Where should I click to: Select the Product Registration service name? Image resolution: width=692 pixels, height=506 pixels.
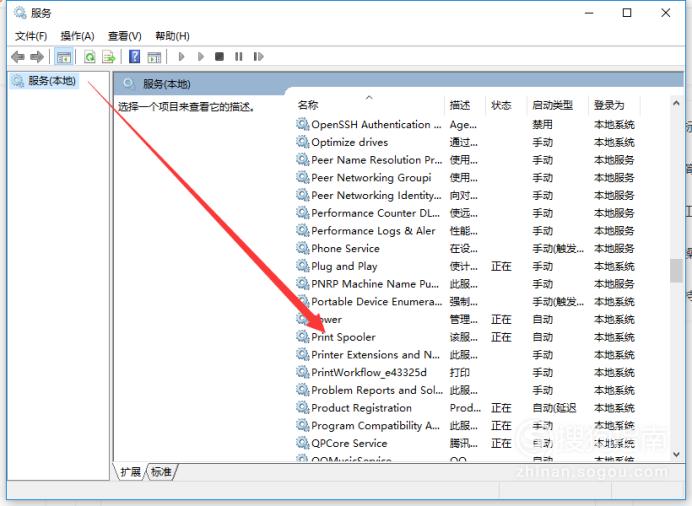tap(361, 408)
